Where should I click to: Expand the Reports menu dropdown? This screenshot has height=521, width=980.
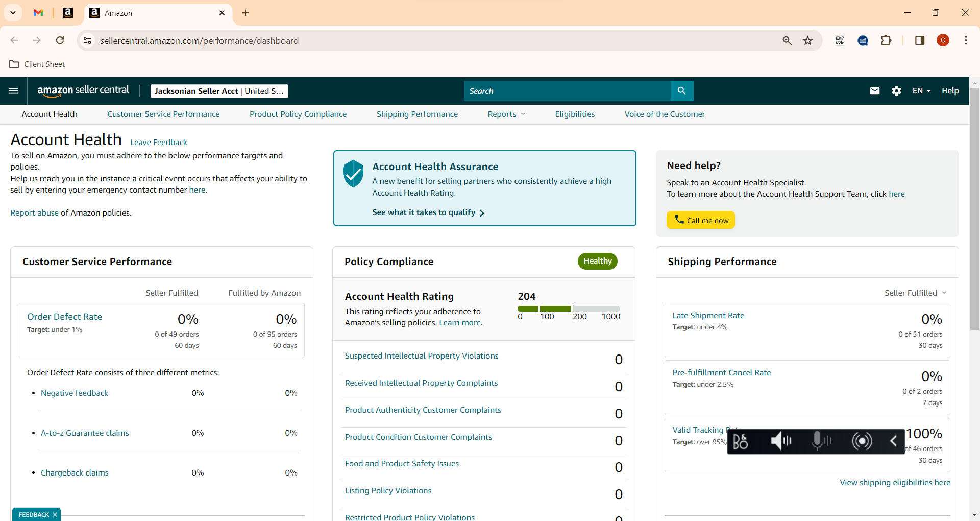(506, 114)
